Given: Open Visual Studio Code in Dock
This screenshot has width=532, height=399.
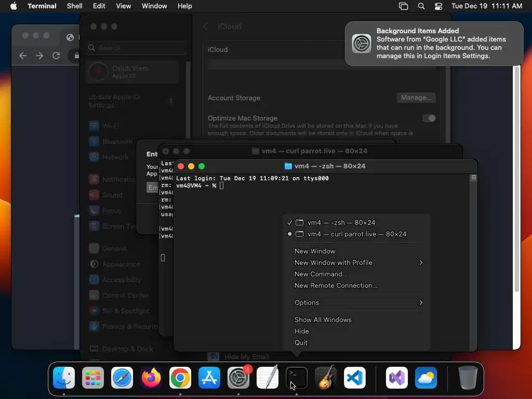Looking at the screenshot, I should [x=354, y=378].
